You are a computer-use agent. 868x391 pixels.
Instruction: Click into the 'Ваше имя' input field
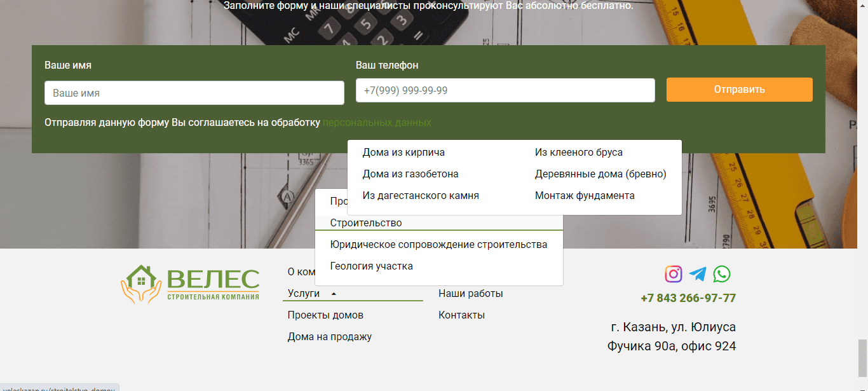coord(194,93)
